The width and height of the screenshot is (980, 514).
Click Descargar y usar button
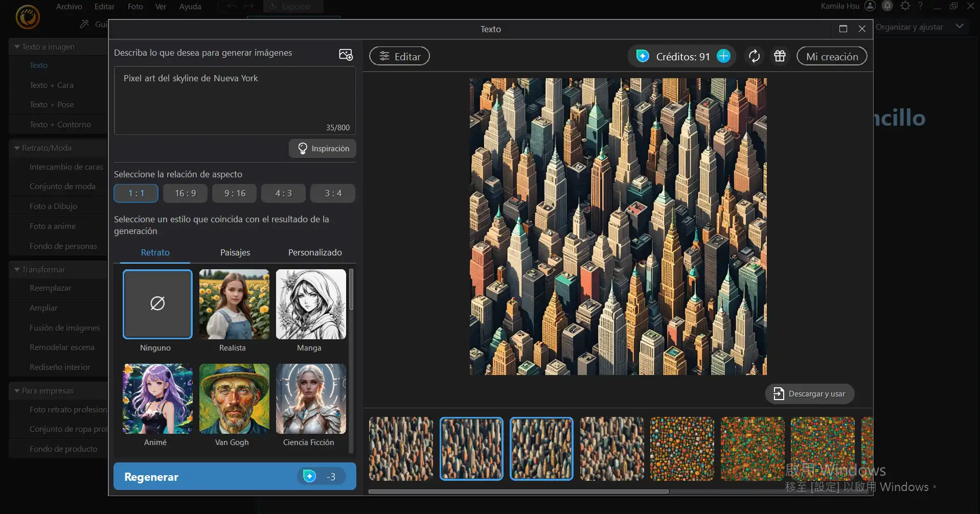(x=810, y=394)
